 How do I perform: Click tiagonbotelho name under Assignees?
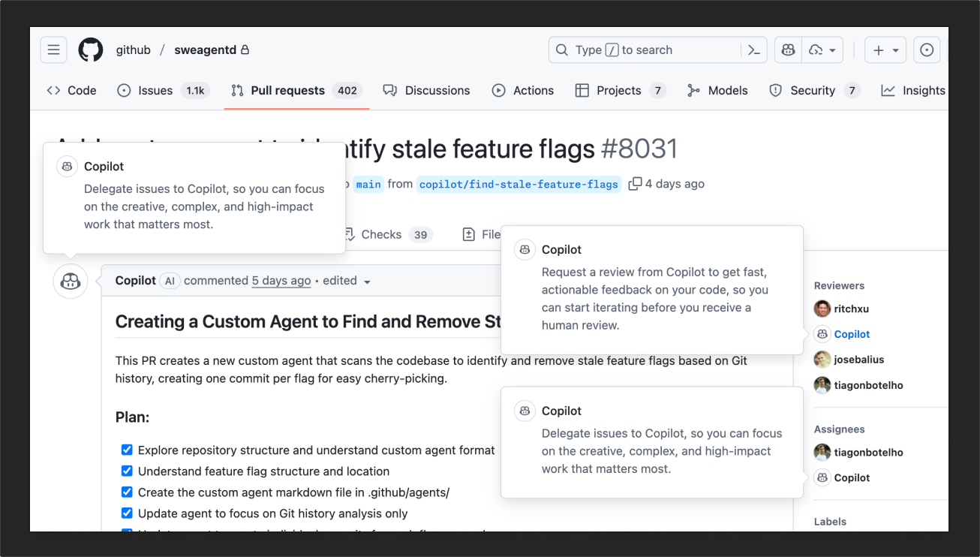869,453
